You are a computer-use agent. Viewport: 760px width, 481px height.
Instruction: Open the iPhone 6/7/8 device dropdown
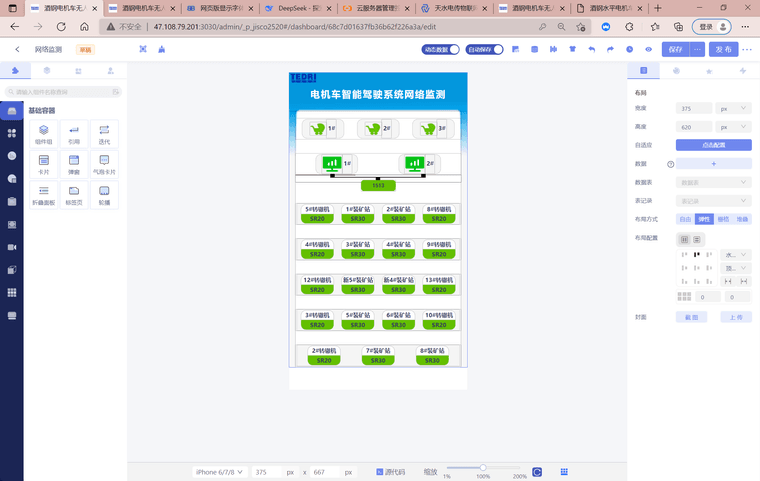click(x=220, y=471)
